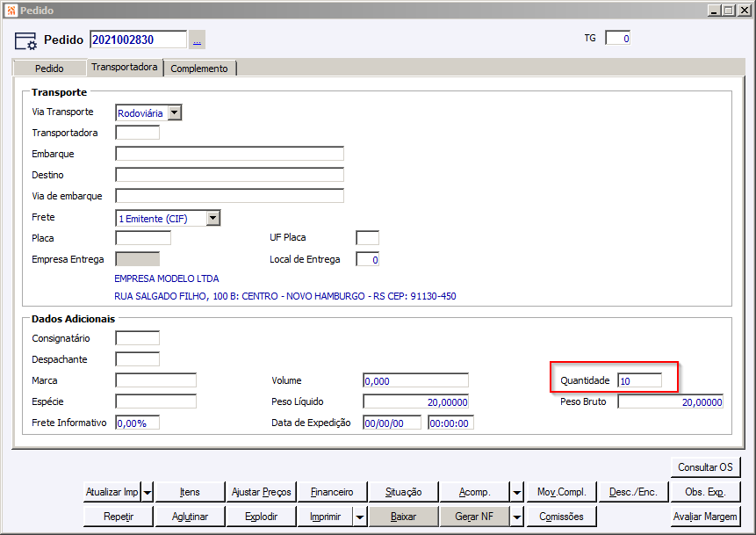Viewport: 756px width, 535px height.
Task: Open the Acomp. dropdown arrow
Action: (x=516, y=493)
